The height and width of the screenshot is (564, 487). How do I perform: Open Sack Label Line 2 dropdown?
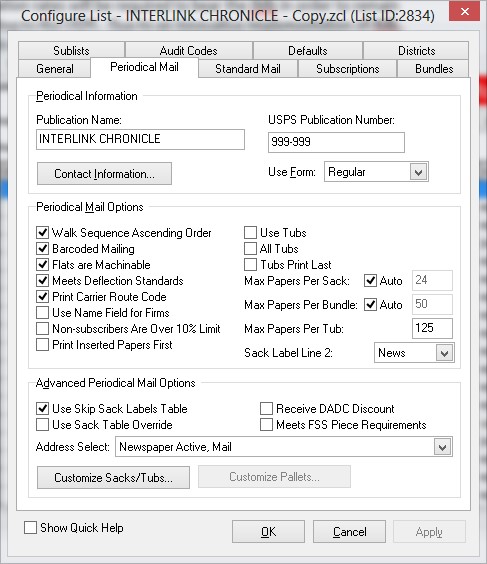(444, 353)
